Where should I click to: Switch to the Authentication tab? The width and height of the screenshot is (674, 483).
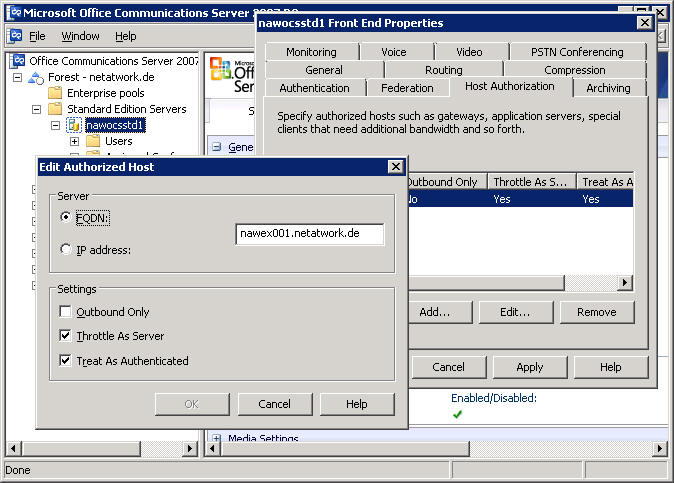coord(314,88)
